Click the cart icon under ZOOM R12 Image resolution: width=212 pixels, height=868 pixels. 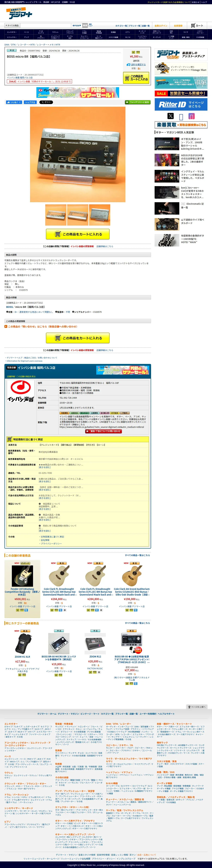click(x=90, y=672)
